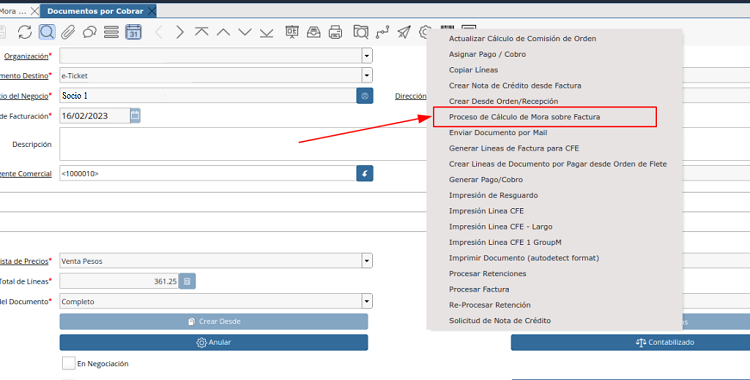Viewport: 750px width, 380px height.
Task: Select Impresión Linea CFE - Largo
Action: (x=500, y=226)
